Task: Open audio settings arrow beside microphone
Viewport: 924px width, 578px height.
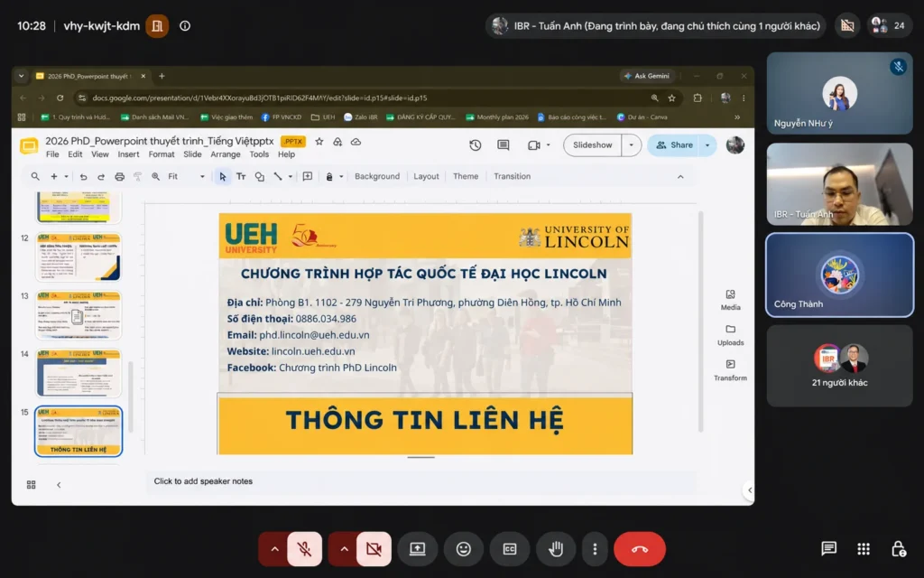Action: click(274, 549)
